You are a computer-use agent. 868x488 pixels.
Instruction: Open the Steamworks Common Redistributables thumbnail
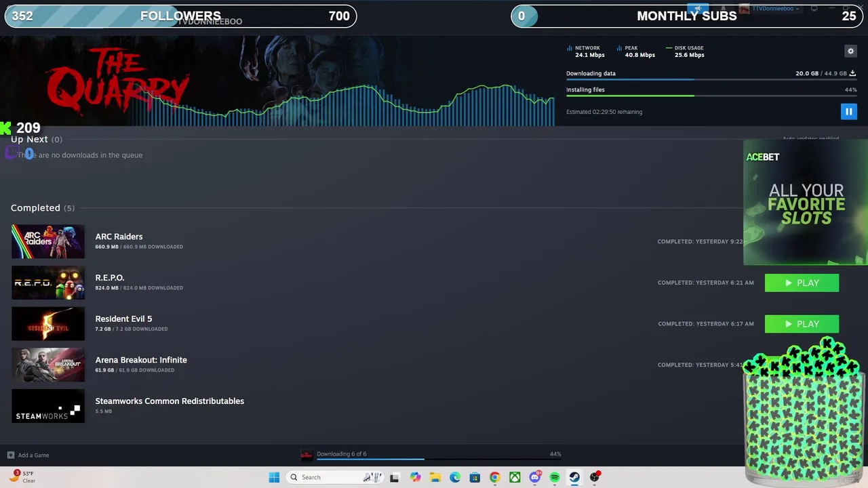click(x=48, y=406)
